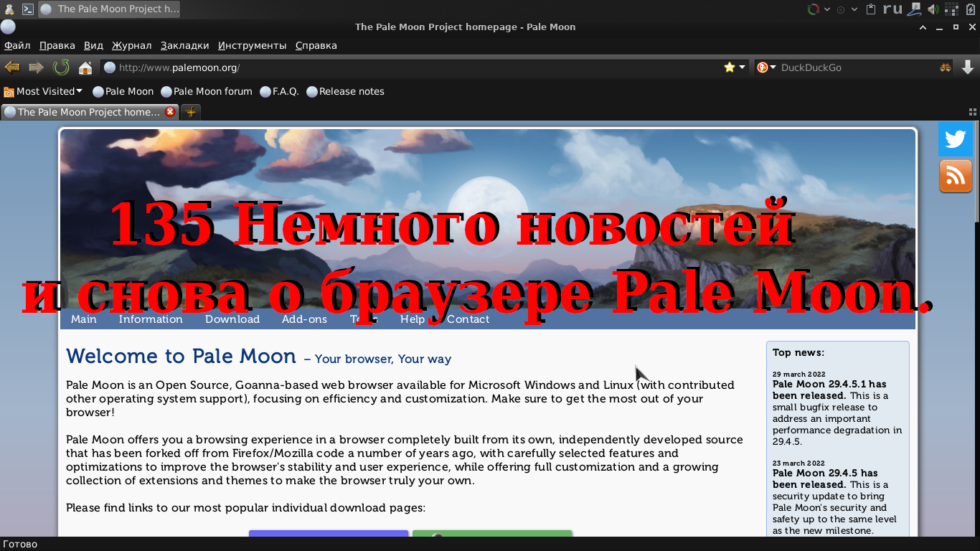Switch keyboard layout 'ru' indicator

892,9
